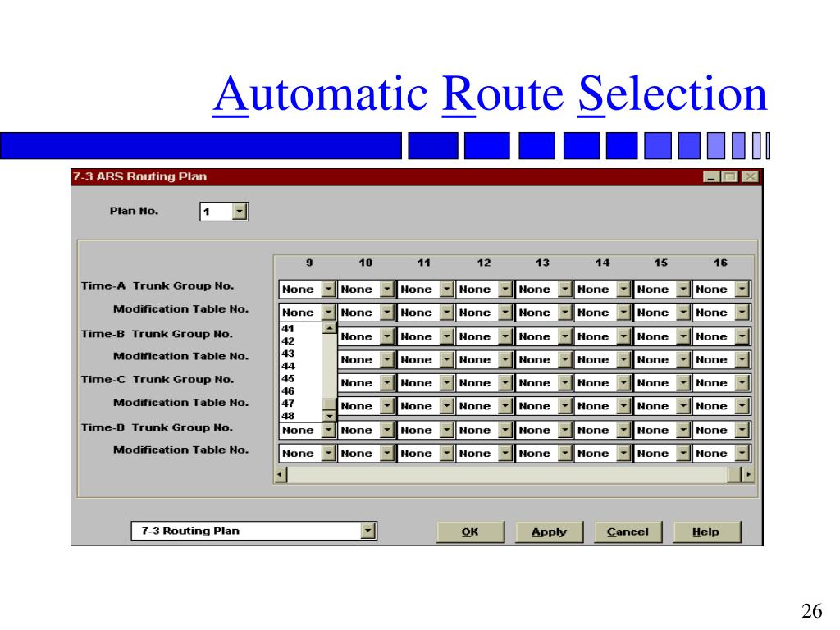Expand Time-D Modification Table column 14 dropdown

click(623, 453)
